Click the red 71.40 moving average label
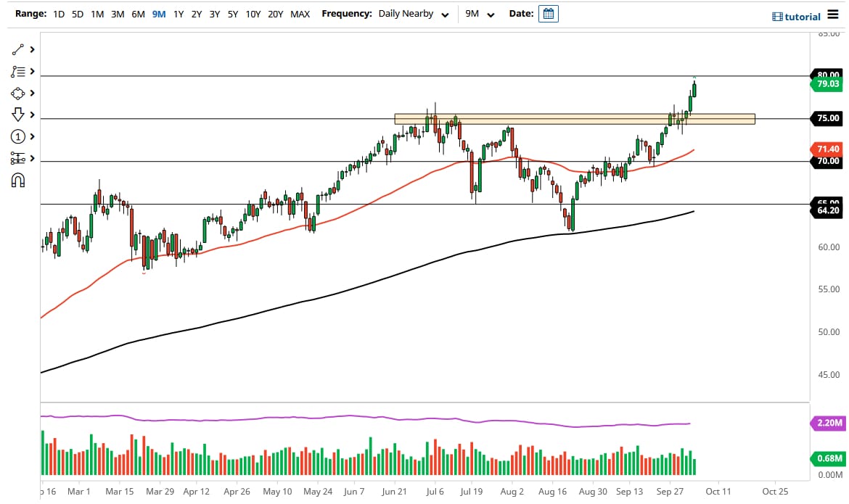Image resolution: width=849 pixels, height=504 pixels. click(x=828, y=149)
